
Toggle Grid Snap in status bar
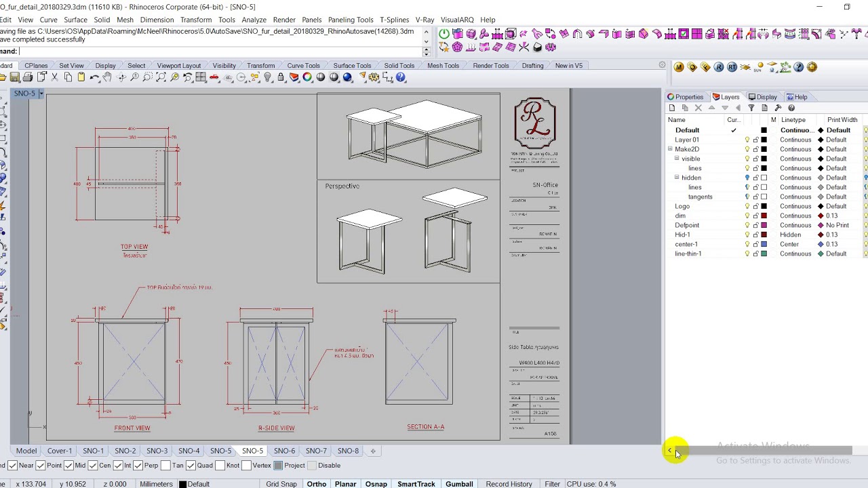coord(281,484)
